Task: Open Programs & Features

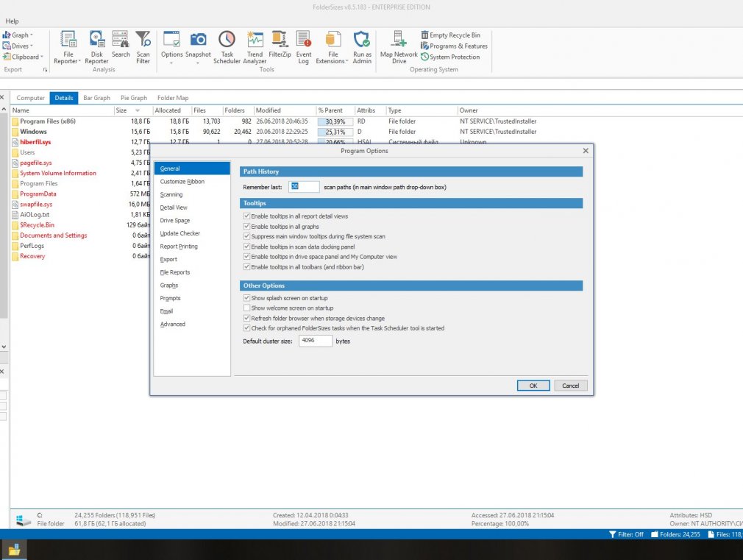Action: tap(455, 46)
